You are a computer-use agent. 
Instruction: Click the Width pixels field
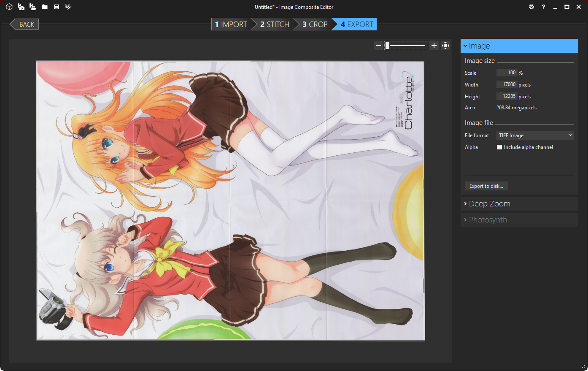[507, 84]
